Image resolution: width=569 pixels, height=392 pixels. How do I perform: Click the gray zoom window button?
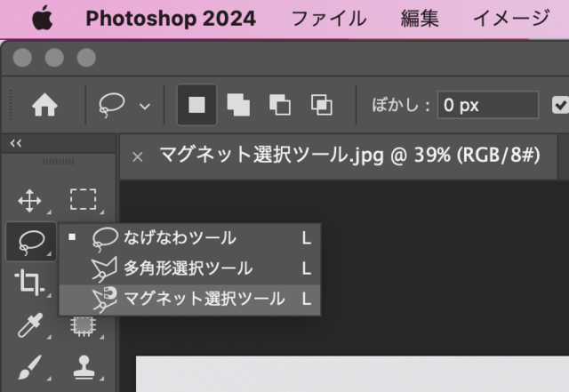point(86,58)
